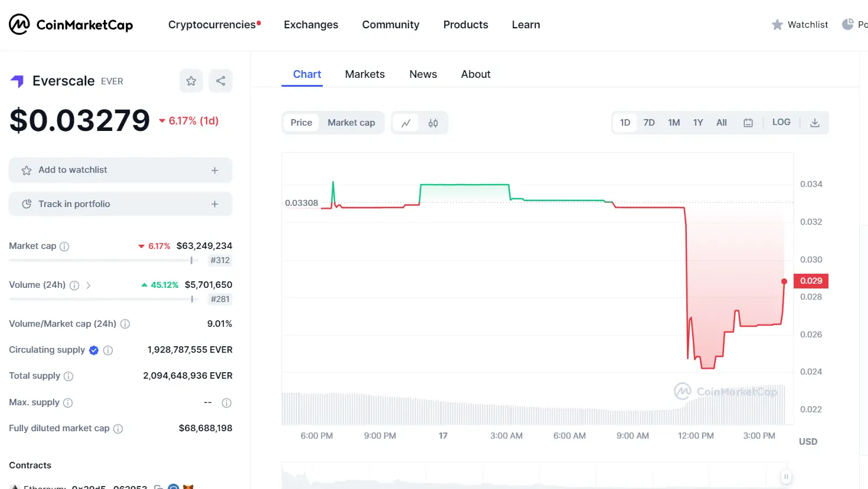Download chart data icon
This screenshot has height=489, width=868.
815,123
